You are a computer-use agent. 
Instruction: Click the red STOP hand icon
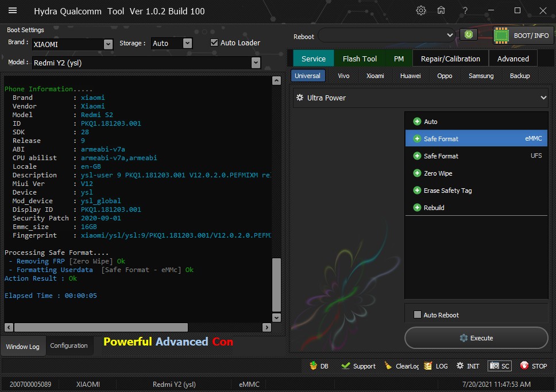(x=524, y=366)
